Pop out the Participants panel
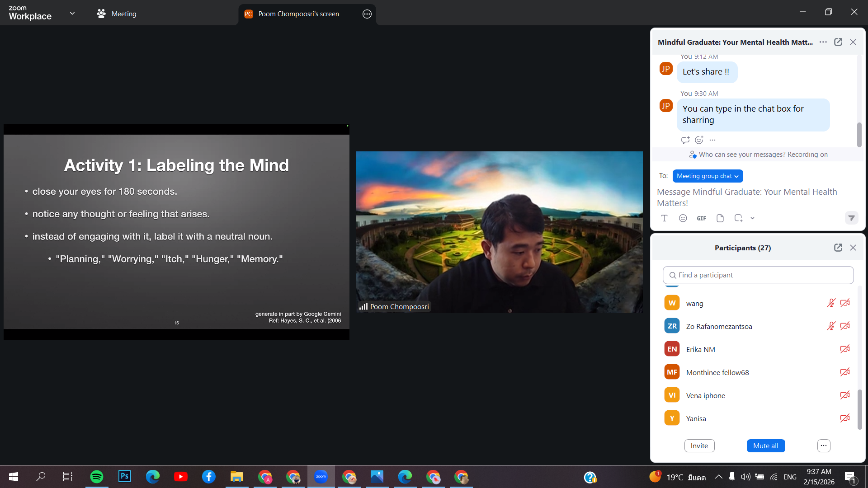This screenshot has height=488, width=868. click(x=838, y=248)
